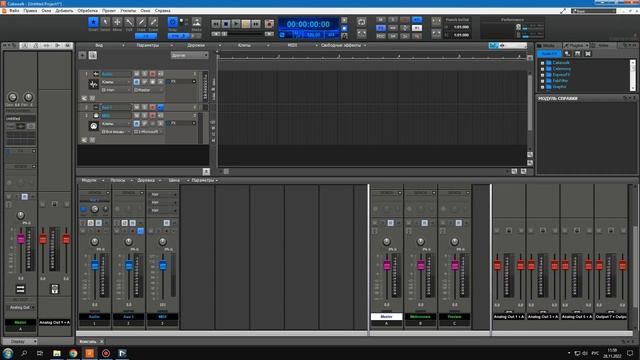Open the Параметры menu in track view
The width and height of the screenshot is (640, 360).
click(x=148, y=45)
